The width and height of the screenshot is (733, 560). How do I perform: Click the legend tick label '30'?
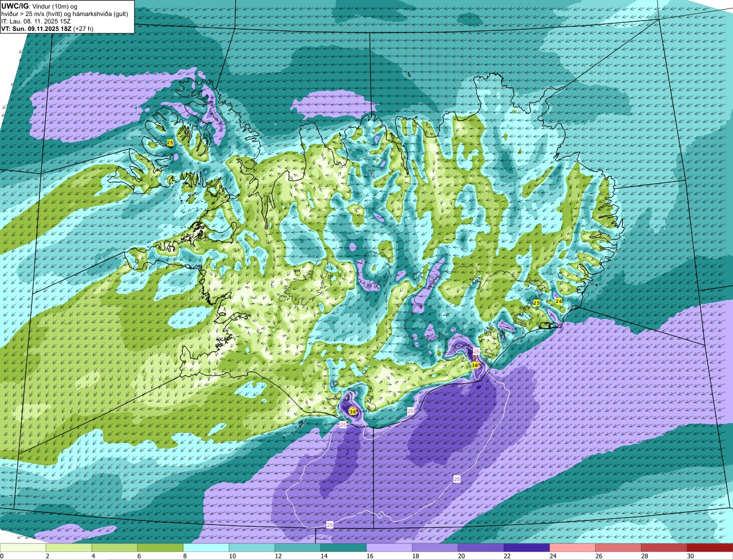[690, 556]
